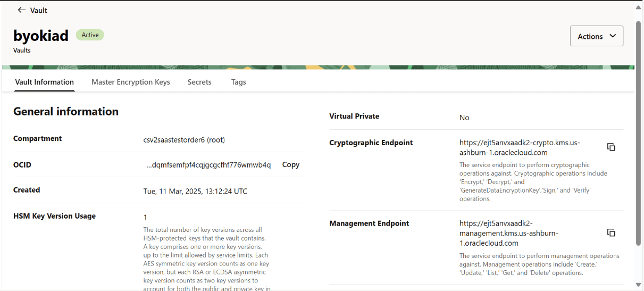The image size is (644, 291).
Task: Copy the vault OCID
Action: (x=291, y=165)
